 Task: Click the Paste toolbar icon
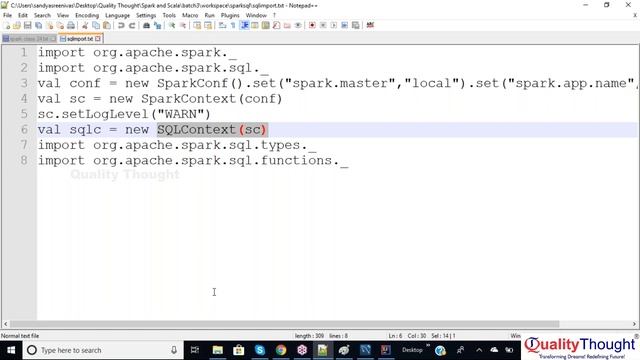107,25
